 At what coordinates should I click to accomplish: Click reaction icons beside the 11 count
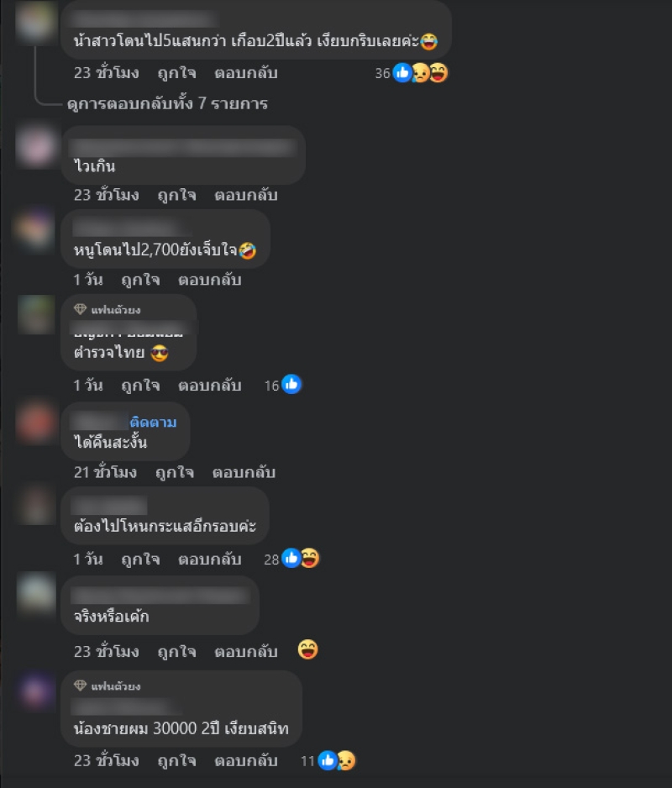(x=337, y=761)
